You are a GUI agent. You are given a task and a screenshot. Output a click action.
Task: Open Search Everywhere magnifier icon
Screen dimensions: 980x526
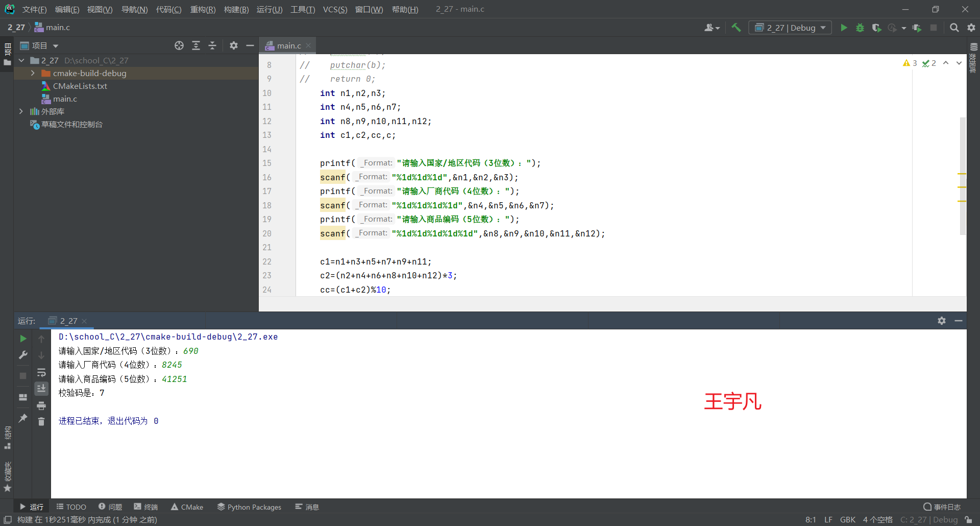click(954, 28)
